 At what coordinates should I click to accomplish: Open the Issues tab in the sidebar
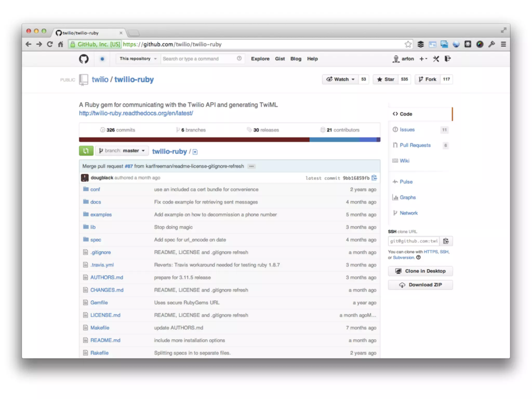tap(407, 130)
